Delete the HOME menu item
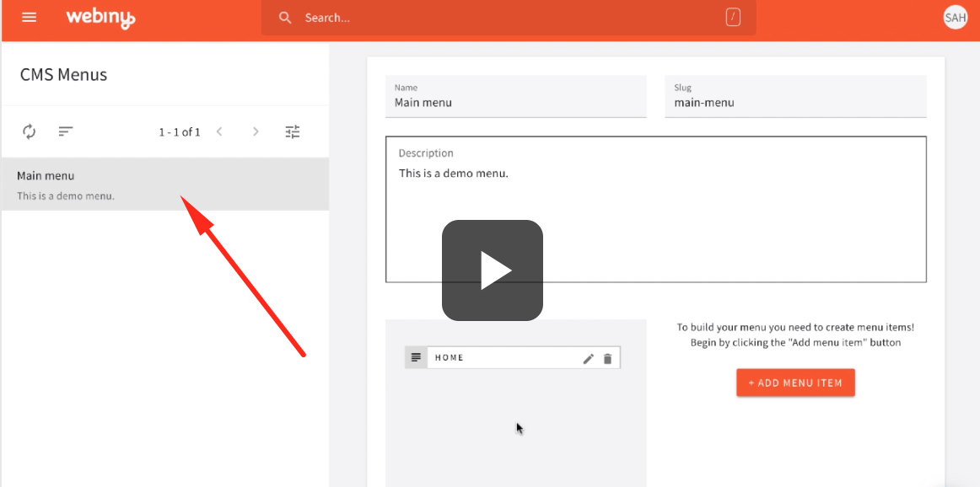The height and width of the screenshot is (487, 980). [x=607, y=358]
